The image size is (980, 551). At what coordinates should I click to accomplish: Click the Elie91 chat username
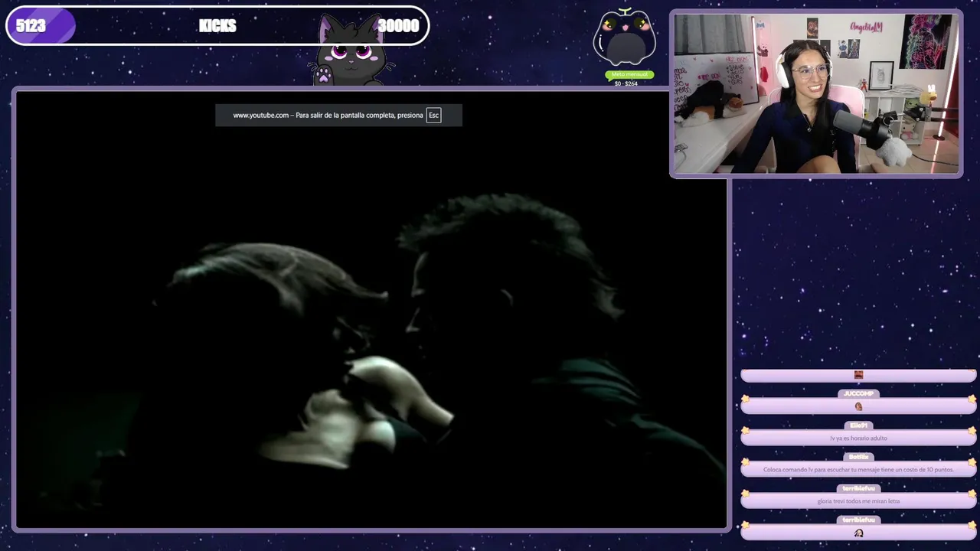pyautogui.click(x=858, y=425)
